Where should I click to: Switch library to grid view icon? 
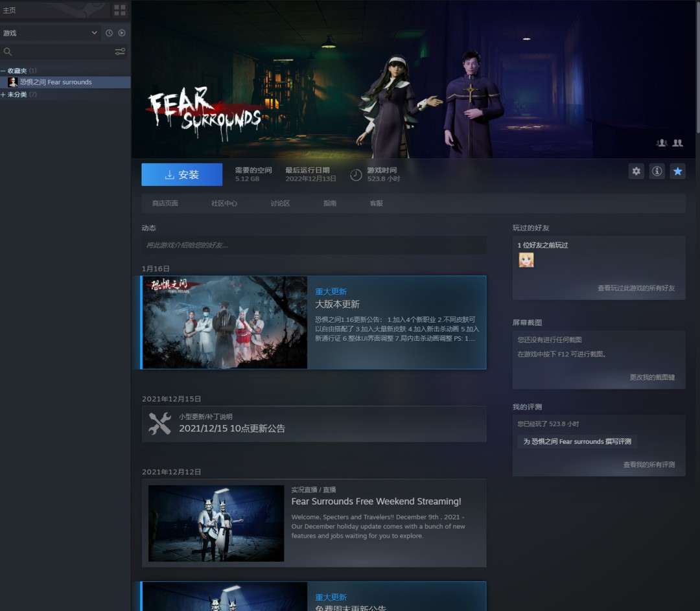tap(120, 10)
